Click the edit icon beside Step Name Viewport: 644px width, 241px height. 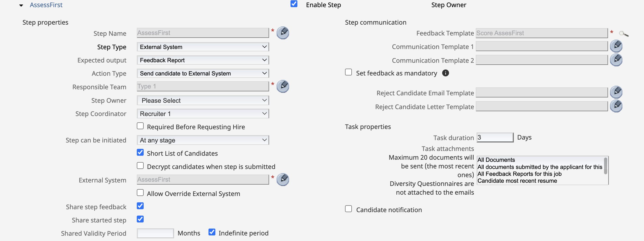tap(283, 33)
